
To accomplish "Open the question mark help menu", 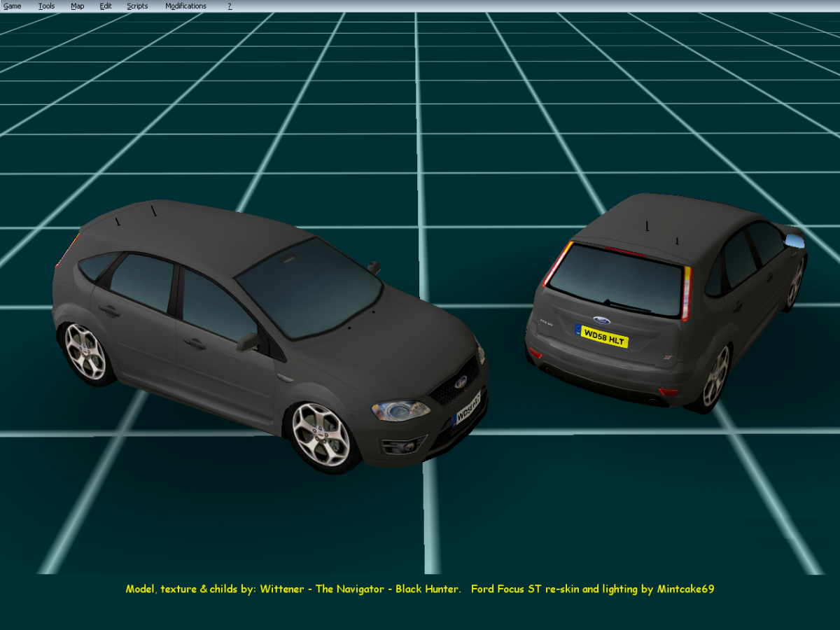I will [230, 6].
